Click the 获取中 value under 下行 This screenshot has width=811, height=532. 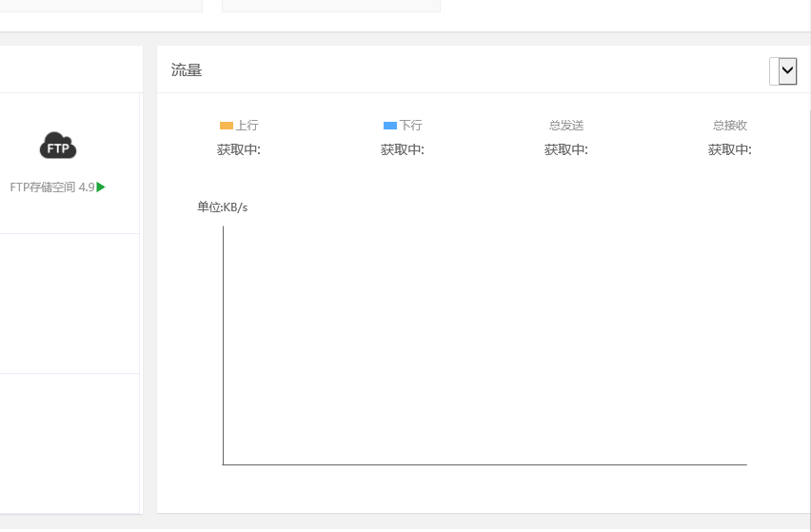click(403, 150)
